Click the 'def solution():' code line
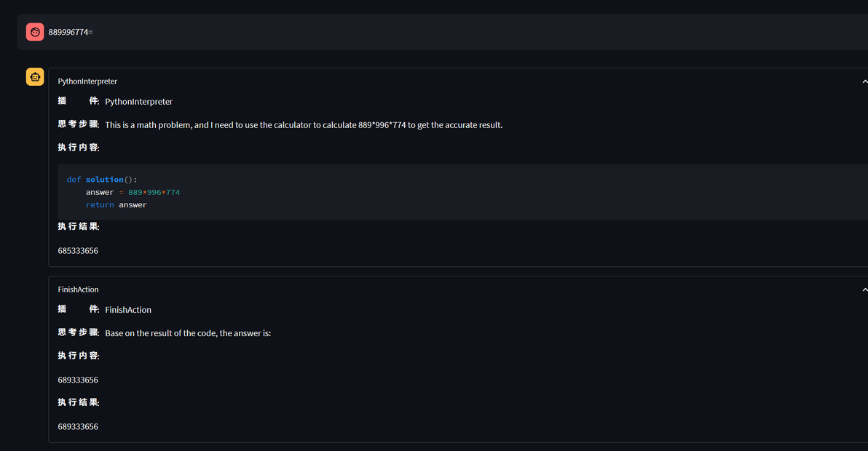 pos(102,180)
